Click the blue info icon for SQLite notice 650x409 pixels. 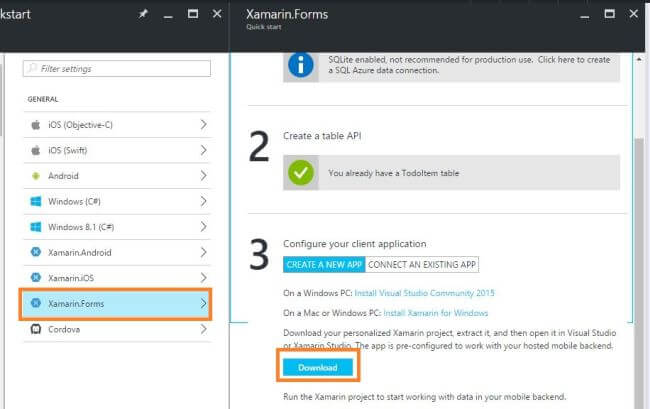[x=301, y=65]
